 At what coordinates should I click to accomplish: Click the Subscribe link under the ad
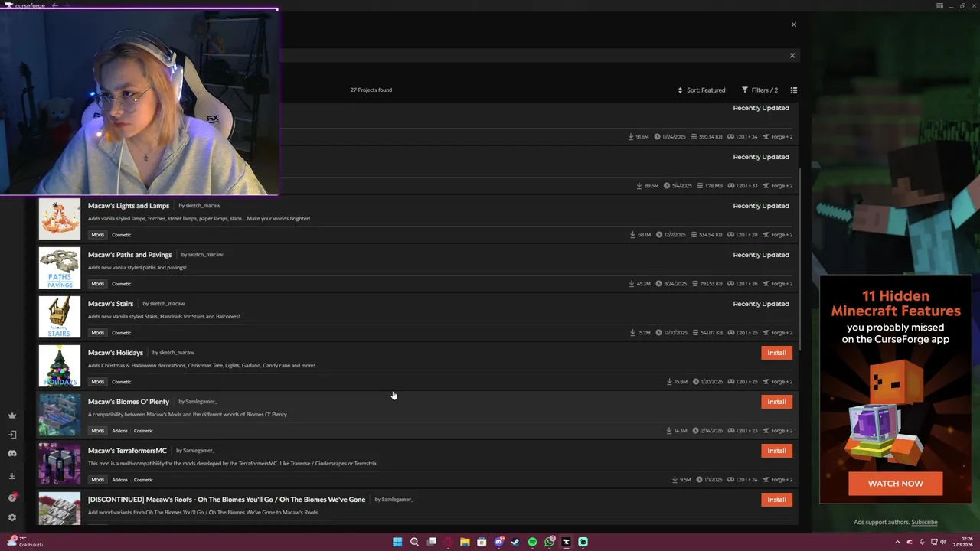pos(924,523)
